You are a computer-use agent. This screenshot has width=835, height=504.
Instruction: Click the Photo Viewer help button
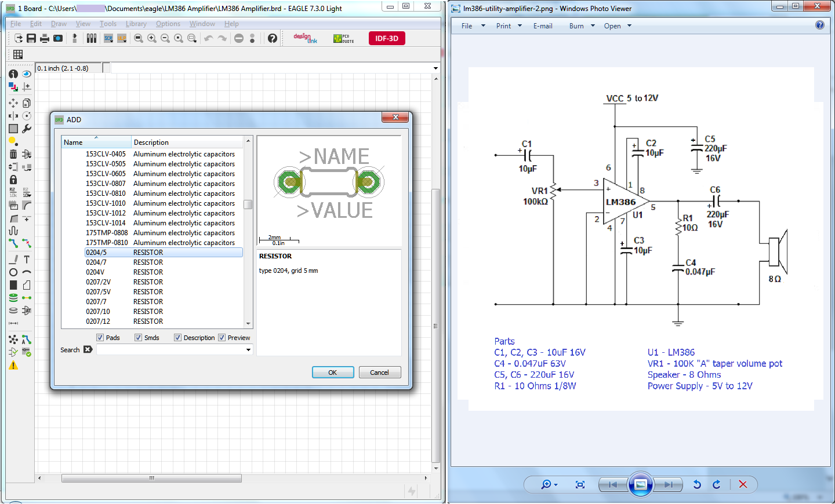click(x=820, y=25)
